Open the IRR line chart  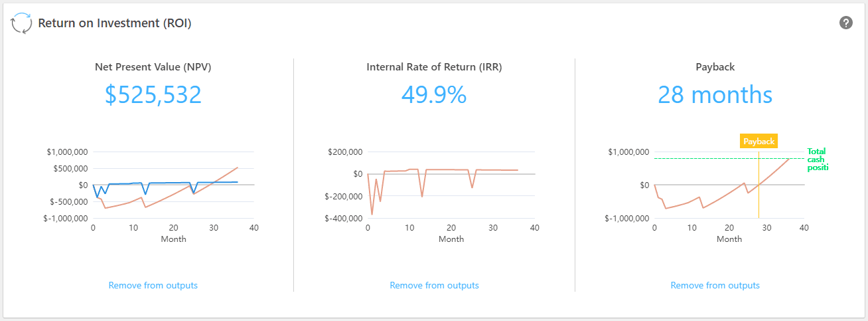click(451, 186)
